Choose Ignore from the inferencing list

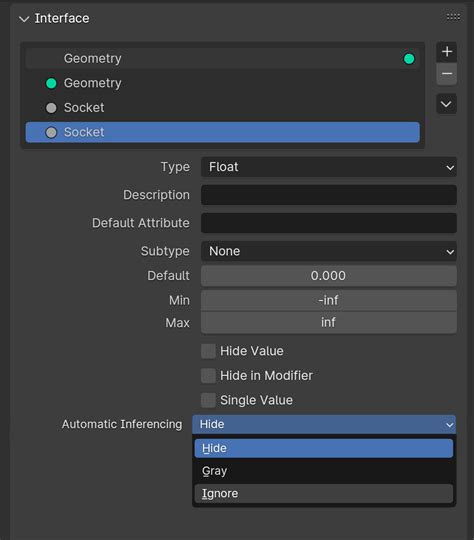pos(324,494)
